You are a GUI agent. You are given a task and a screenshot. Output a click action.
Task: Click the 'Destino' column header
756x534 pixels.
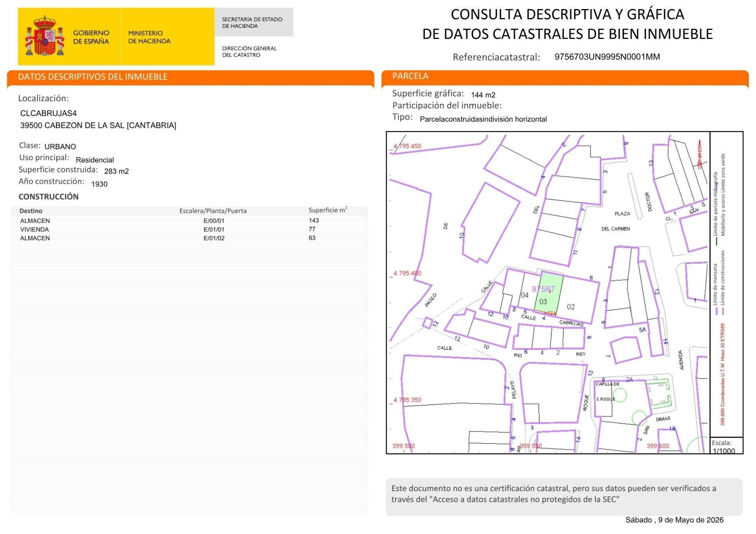tap(31, 211)
